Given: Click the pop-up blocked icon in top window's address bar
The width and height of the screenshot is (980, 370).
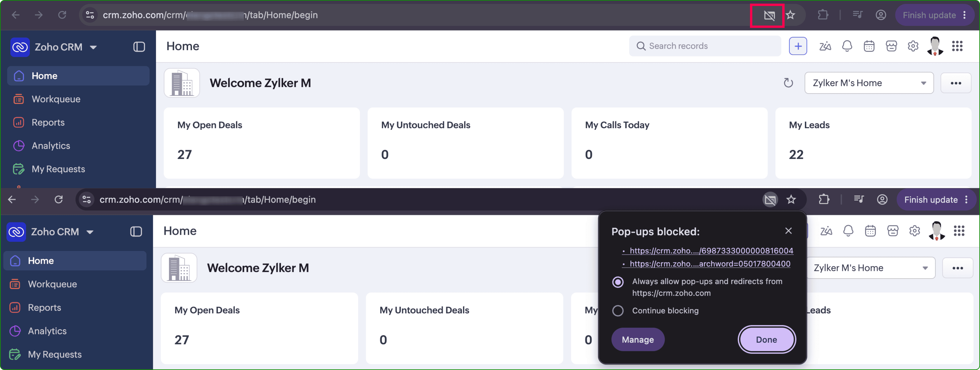Looking at the screenshot, I should 769,15.
